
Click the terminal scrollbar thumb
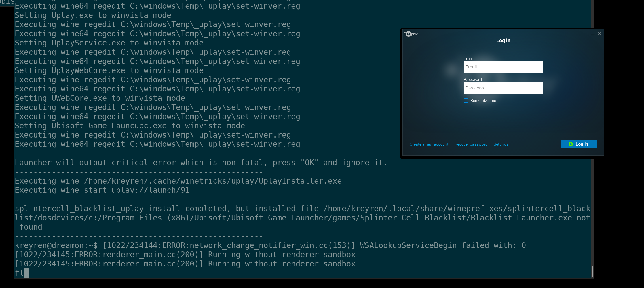pyautogui.click(x=592, y=271)
